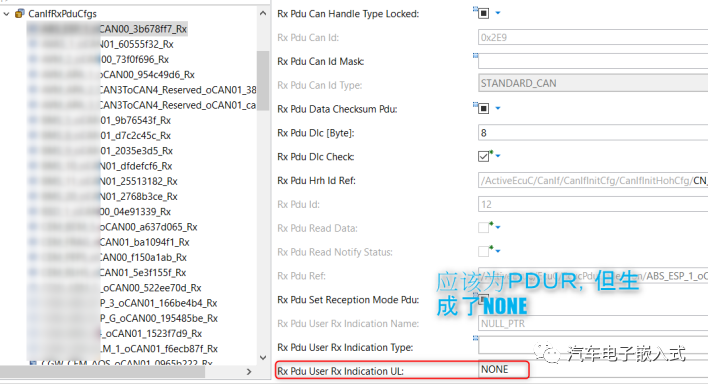Select tree item ending 01_9b76543f_Rx
The width and height of the screenshot is (708, 384).
(99, 121)
